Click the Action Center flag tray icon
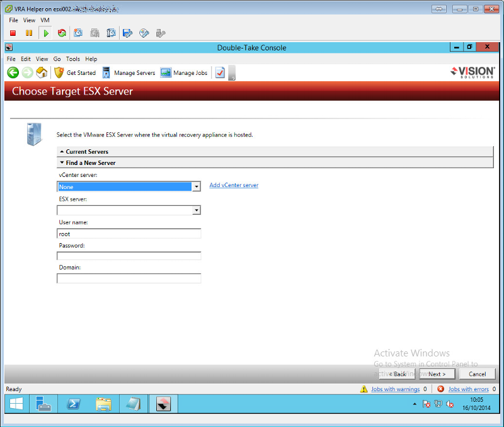Image resolution: width=504 pixels, height=427 pixels. (427, 404)
